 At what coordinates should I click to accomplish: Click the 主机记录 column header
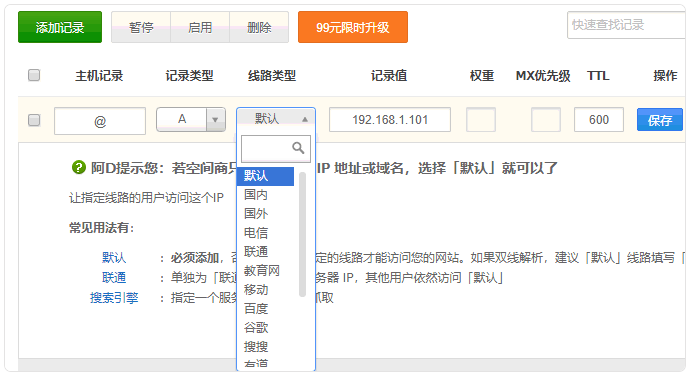[99, 76]
